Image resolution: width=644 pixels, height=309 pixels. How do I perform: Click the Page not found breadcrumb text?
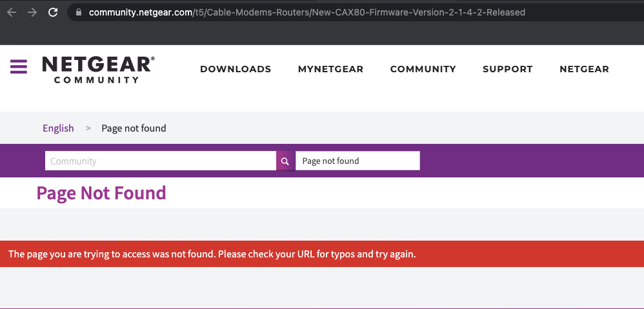click(134, 128)
